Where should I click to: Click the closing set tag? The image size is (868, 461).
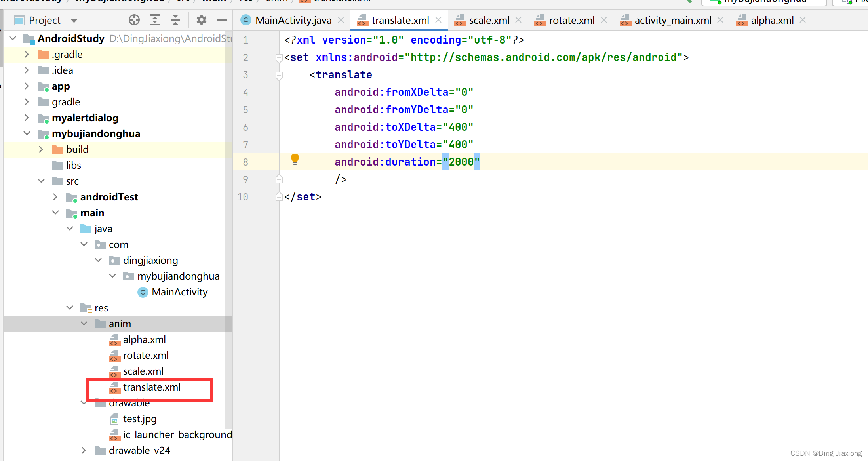(303, 197)
